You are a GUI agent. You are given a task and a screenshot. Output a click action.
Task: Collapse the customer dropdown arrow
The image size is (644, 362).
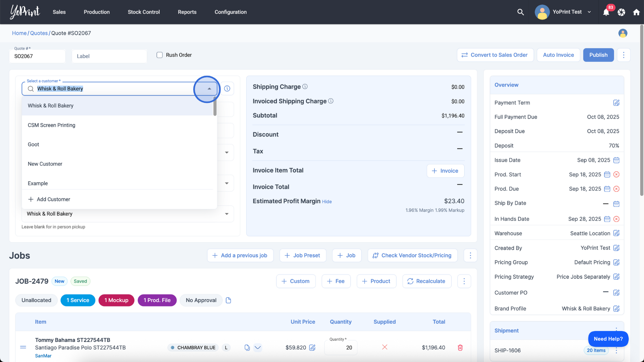coord(209,89)
